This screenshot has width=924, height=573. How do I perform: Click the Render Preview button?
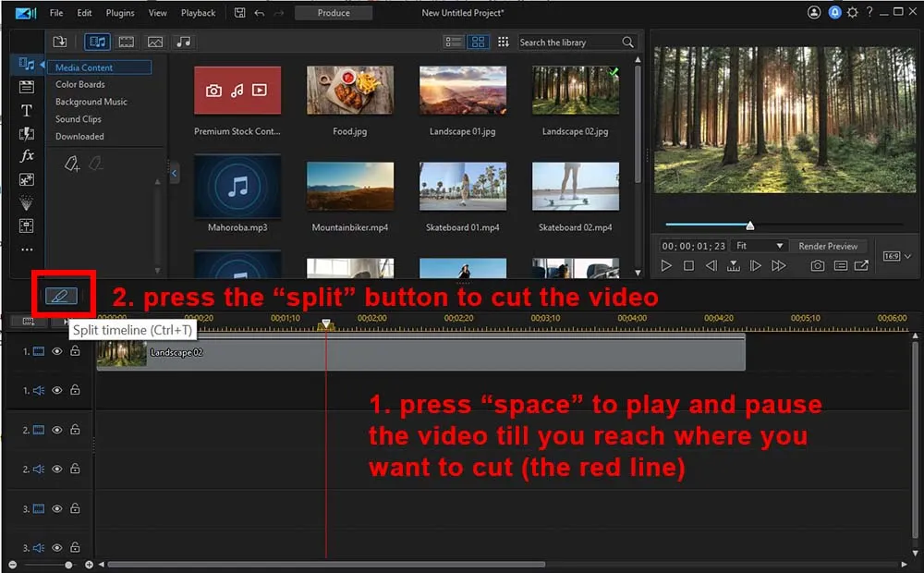tap(828, 246)
